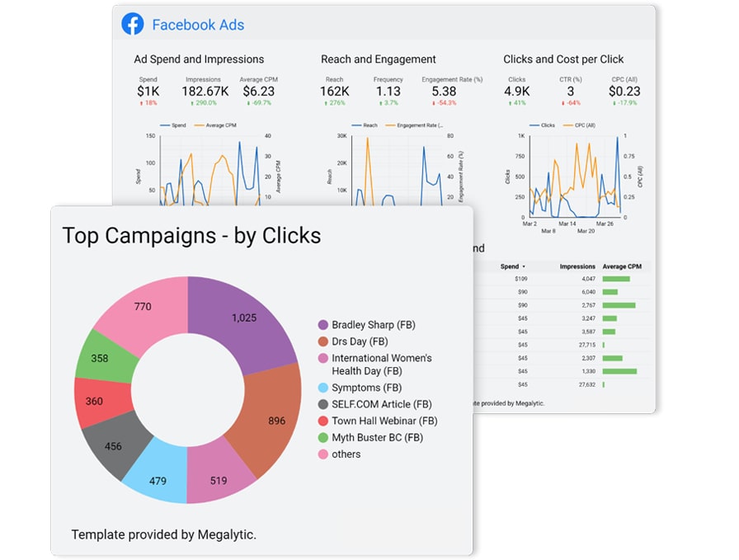Click the 6,040 impressions cell
The image size is (739, 560).
click(x=588, y=292)
